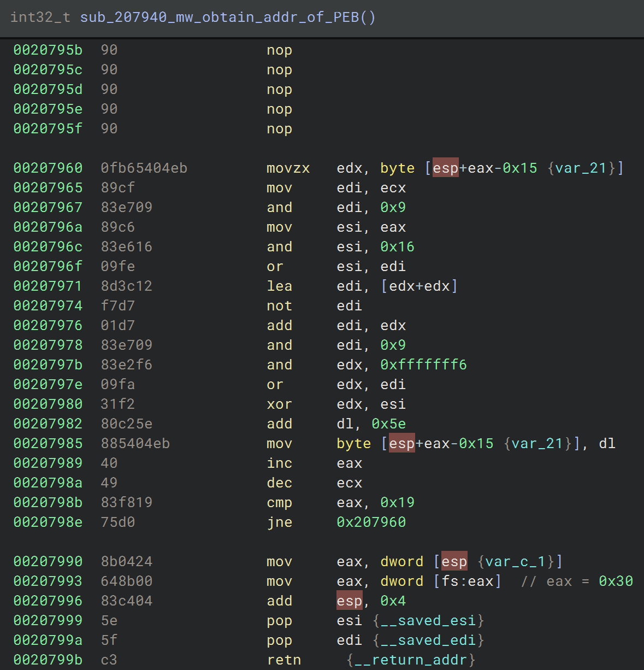
Task: Click var_21 variable in movzx instruction
Action: 586,168
